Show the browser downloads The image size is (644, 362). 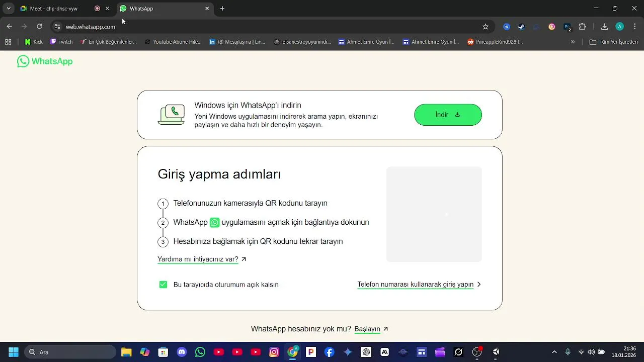tap(605, 27)
